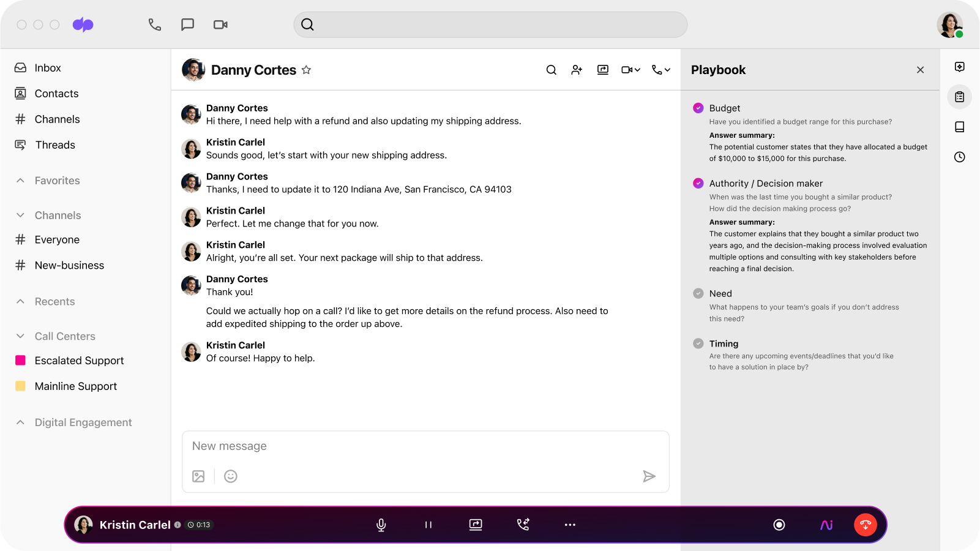980x551 pixels.
Task: Open more call options with the ellipsis
Action: click(570, 525)
